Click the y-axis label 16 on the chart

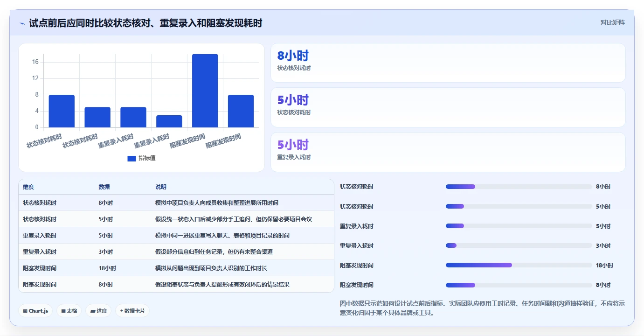click(35, 62)
